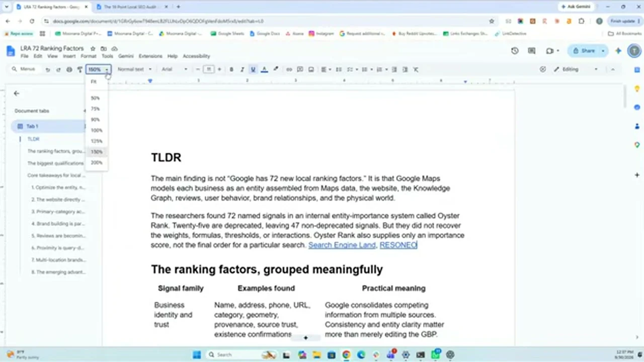Open the Search Engine Land link
Viewport: 644px width, 362px height.
click(x=342, y=245)
